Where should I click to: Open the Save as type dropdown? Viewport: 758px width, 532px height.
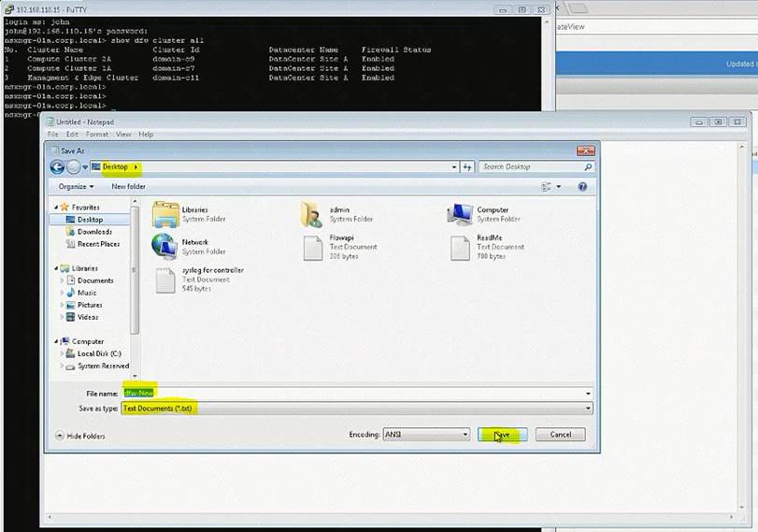355,409
